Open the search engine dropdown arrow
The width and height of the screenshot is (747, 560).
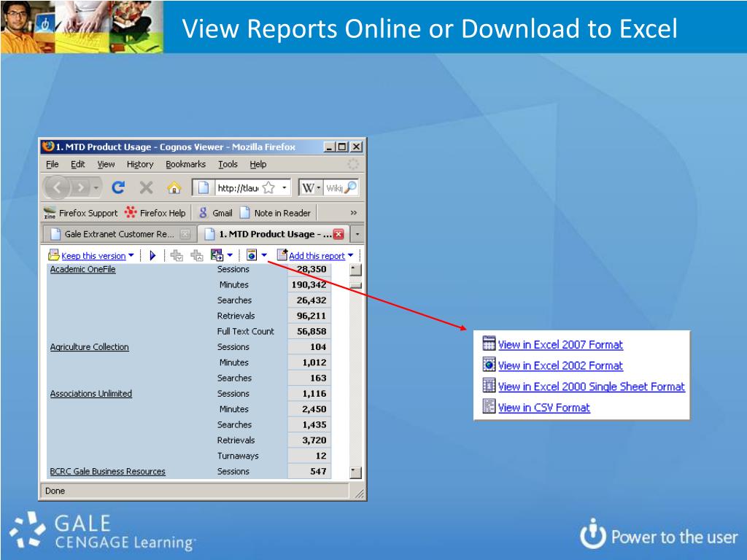(x=319, y=188)
